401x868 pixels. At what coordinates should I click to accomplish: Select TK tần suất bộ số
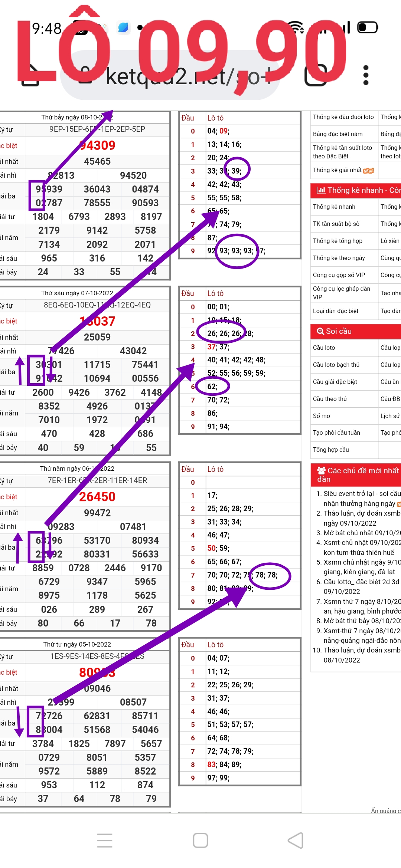[336, 224]
